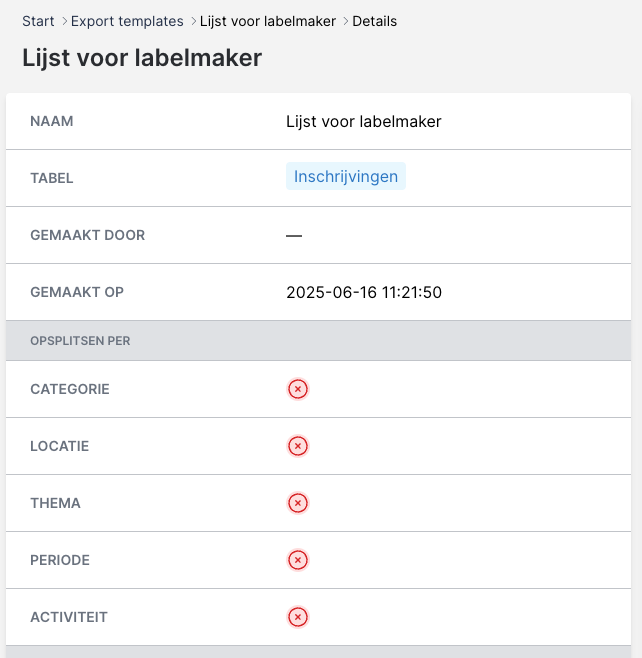Click the Tabel field label

click(52, 179)
